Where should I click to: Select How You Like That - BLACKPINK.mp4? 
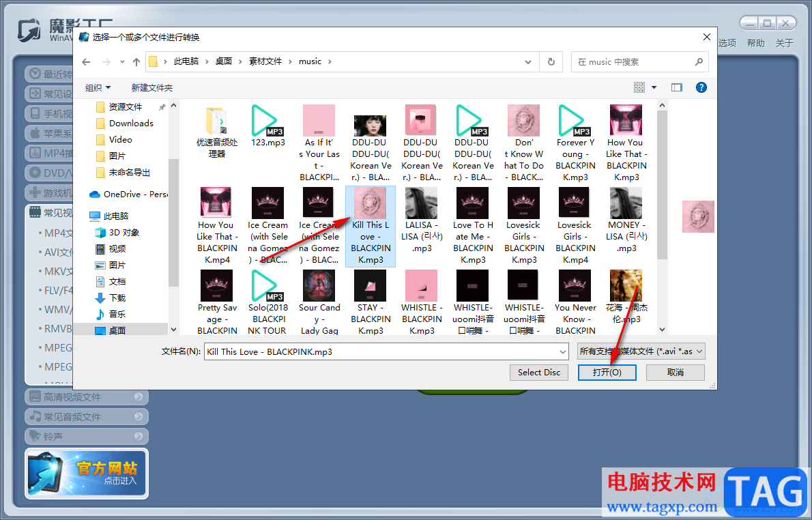[216, 226]
